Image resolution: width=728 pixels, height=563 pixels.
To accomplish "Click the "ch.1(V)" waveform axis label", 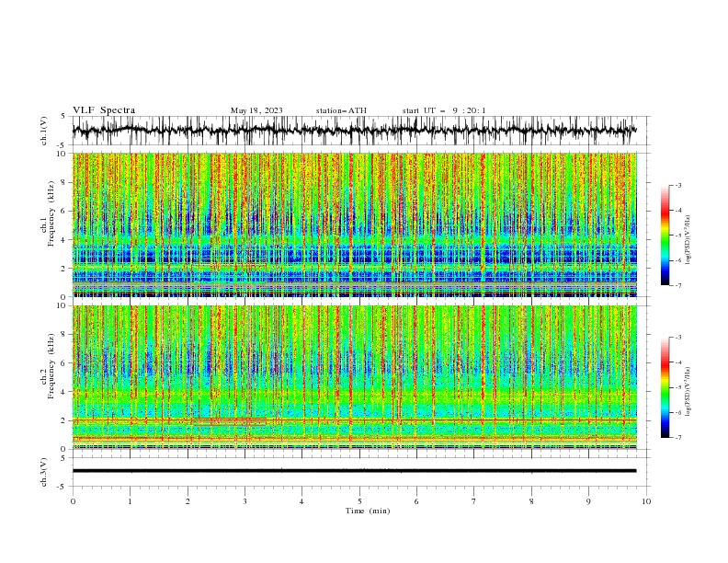I will 44,131.
